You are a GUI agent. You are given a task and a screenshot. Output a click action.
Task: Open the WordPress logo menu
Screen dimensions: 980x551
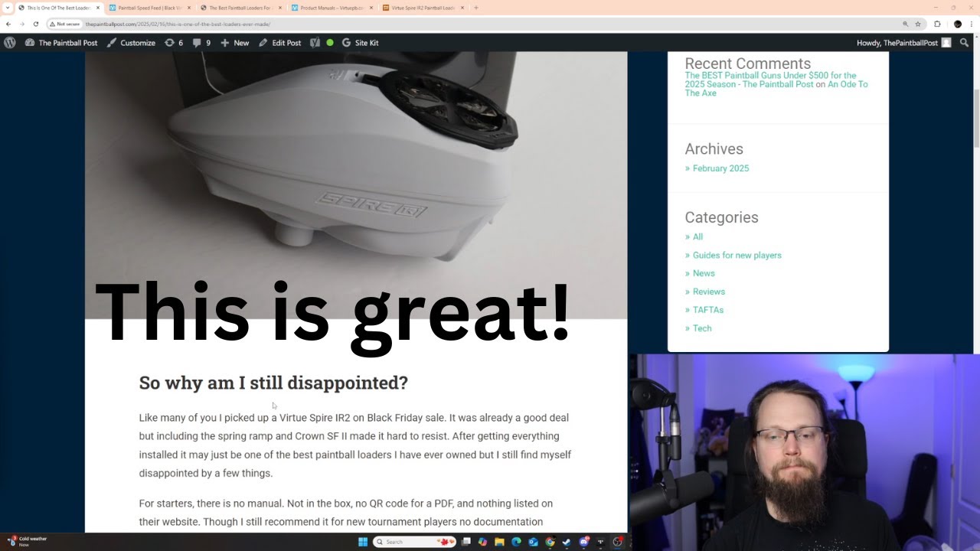point(9,43)
